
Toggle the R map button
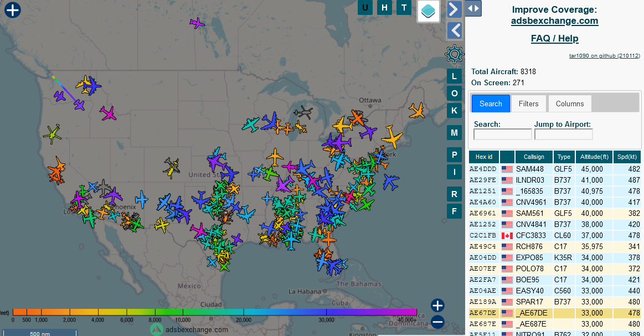[x=454, y=194]
